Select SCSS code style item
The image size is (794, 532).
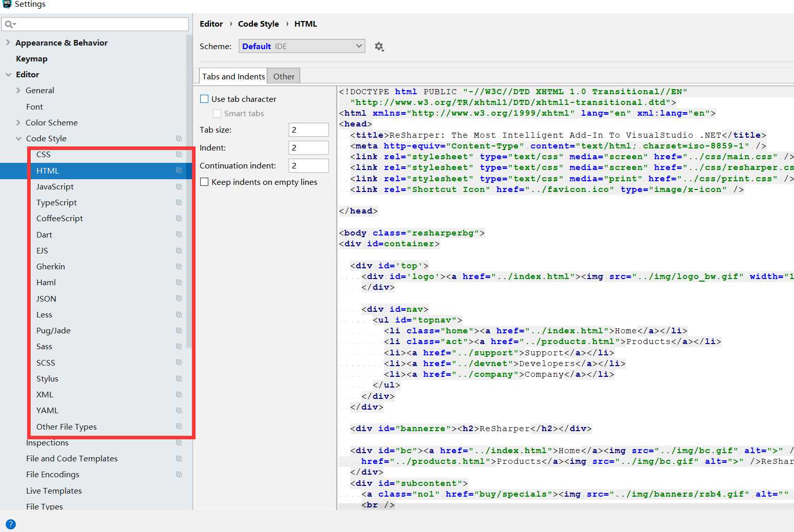point(46,363)
